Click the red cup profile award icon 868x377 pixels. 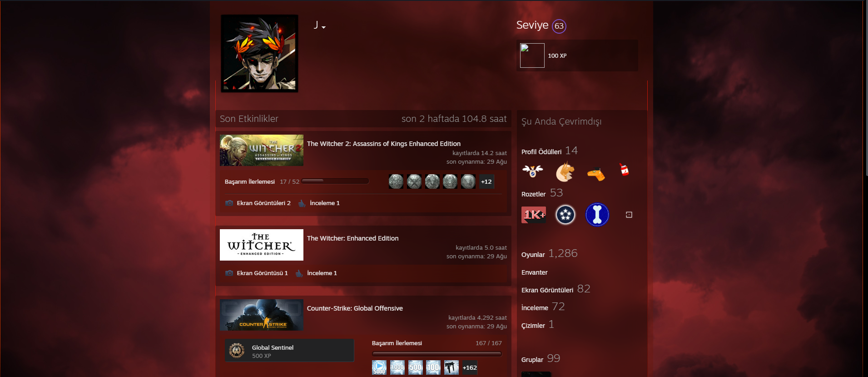(x=625, y=170)
